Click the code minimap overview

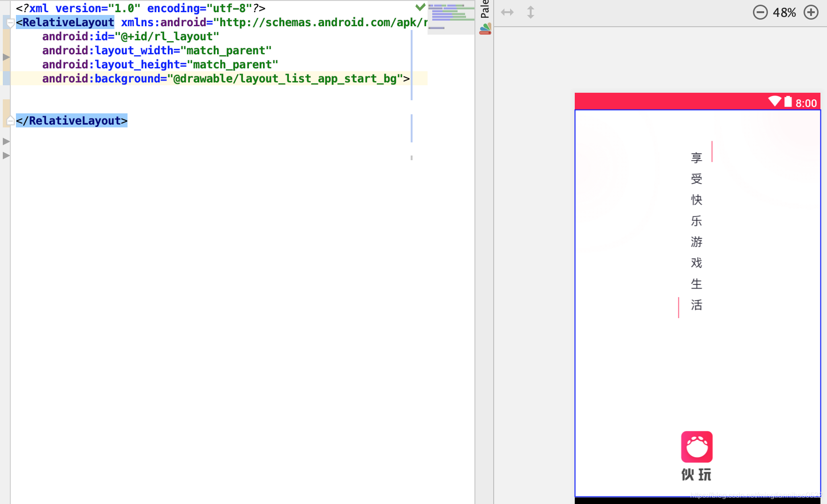(451, 17)
